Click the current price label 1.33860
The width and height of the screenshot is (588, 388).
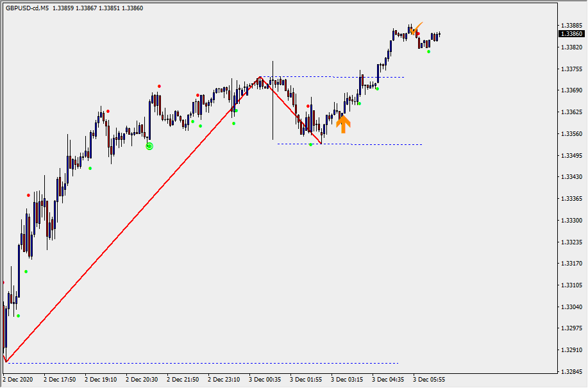(571, 34)
